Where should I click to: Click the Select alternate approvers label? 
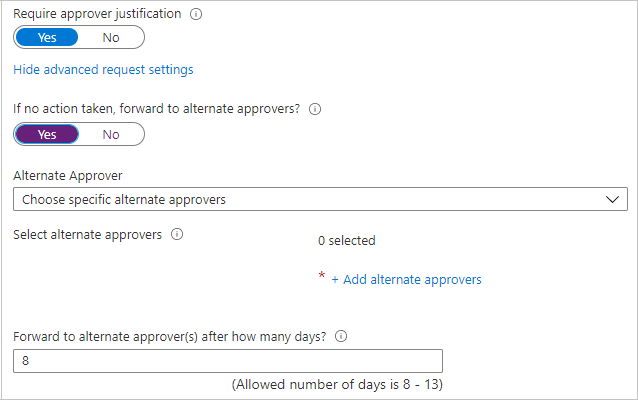[x=87, y=234]
